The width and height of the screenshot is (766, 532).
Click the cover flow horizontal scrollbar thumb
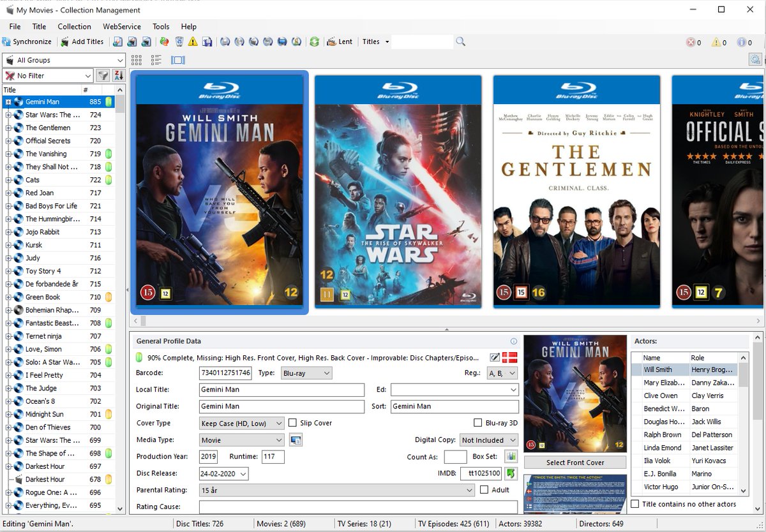click(144, 321)
